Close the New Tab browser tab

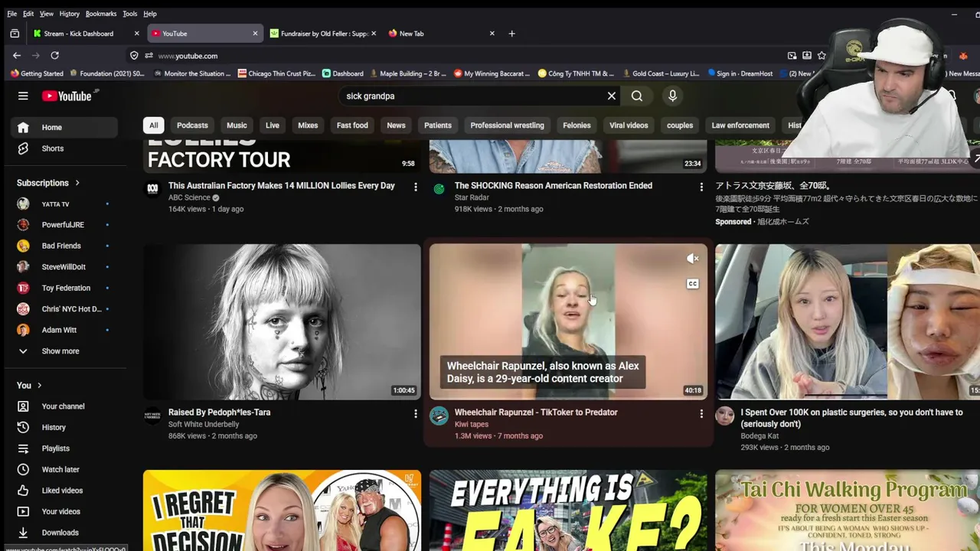tap(492, 33)
